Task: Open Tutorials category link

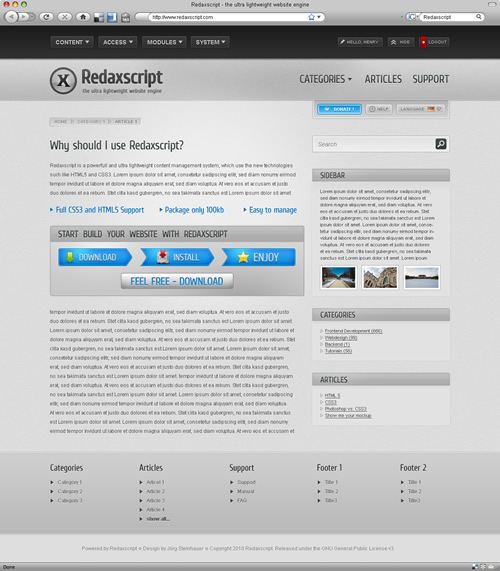Action: 338,351
